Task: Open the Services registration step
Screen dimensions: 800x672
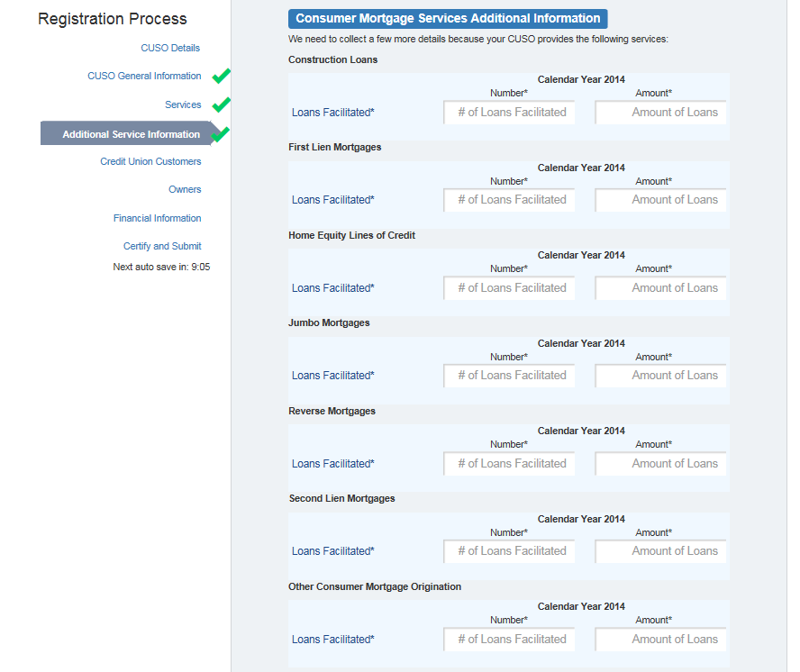Action: tap(183, 104)
